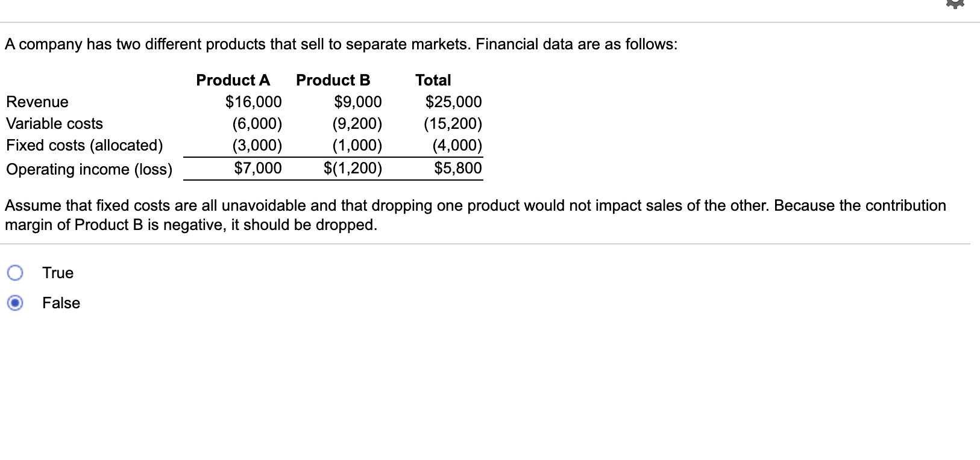Select the True radio button
The image size is (980, 460).
pos(15,273)
